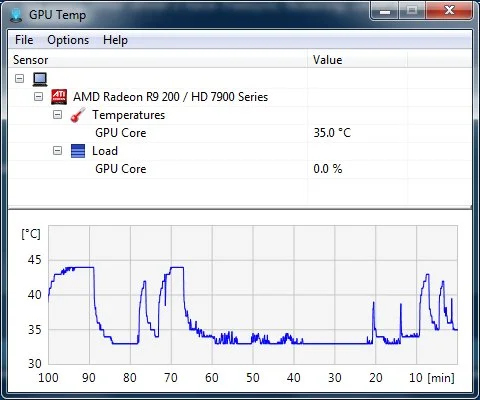Click the 100 label on time axis
480x400 pixels.
point(48,378)
